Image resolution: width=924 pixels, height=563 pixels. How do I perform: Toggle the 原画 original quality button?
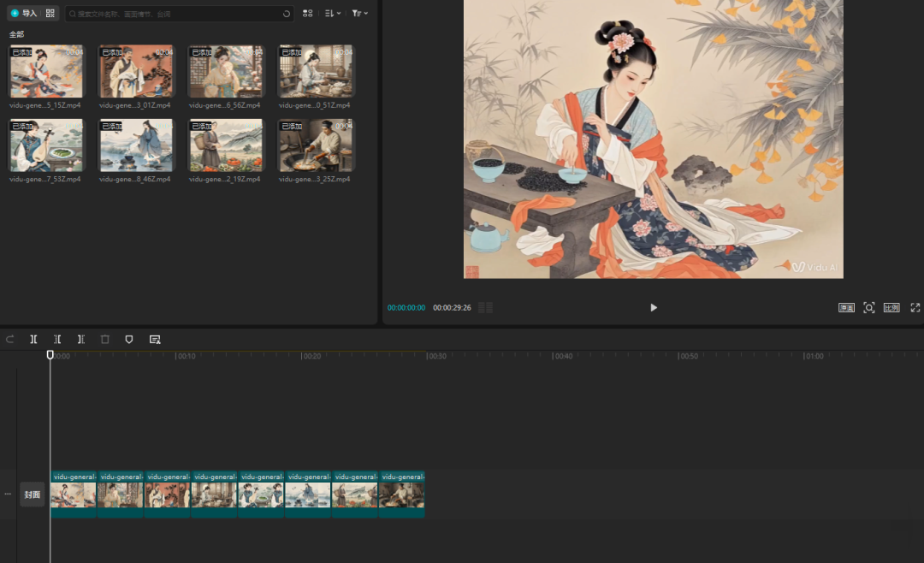click(846, 308)
